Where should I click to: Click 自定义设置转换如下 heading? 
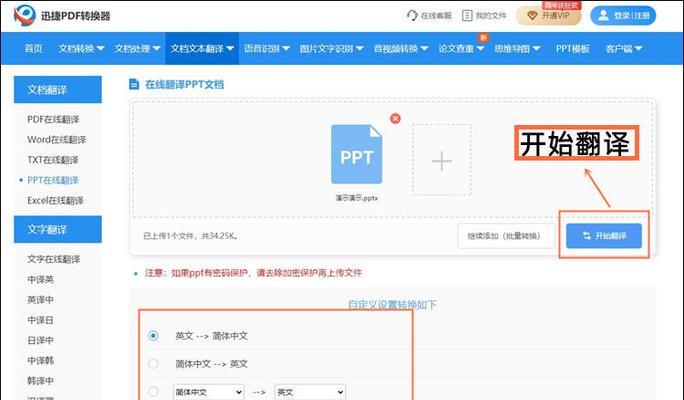pos(392,304)
